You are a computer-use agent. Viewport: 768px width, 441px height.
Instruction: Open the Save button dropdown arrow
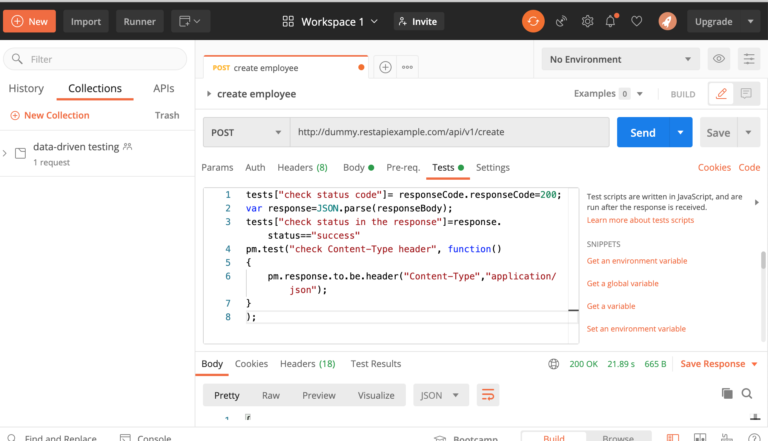748,132
